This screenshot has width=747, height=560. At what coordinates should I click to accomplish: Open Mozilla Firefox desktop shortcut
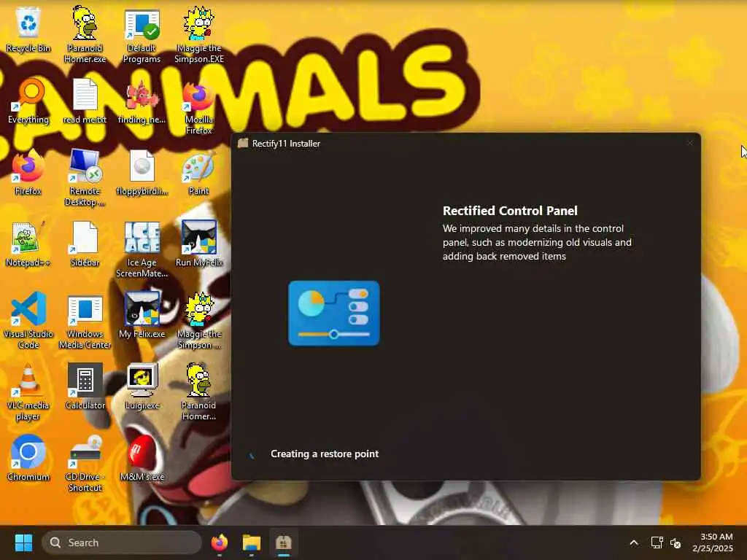tap(198, 107)
